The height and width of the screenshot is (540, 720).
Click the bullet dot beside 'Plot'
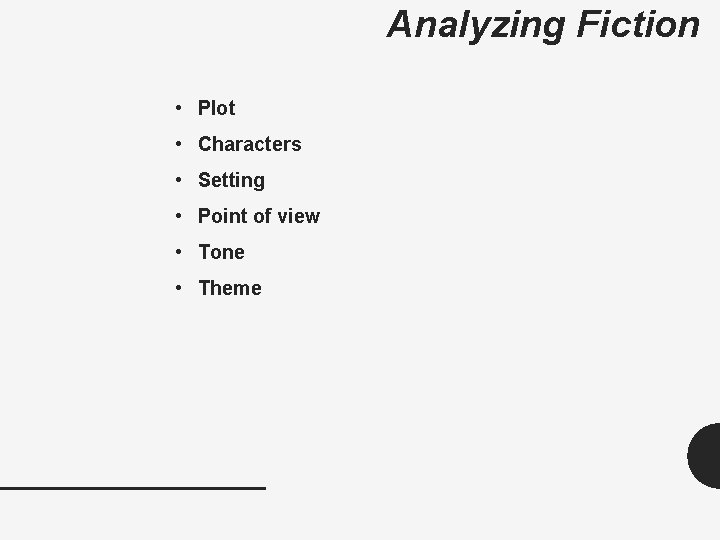(179, 108)
